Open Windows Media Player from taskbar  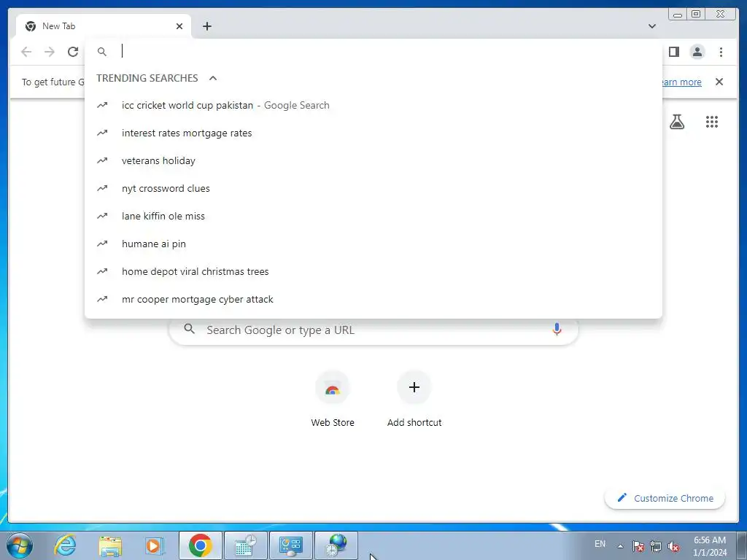coord(154,545)
